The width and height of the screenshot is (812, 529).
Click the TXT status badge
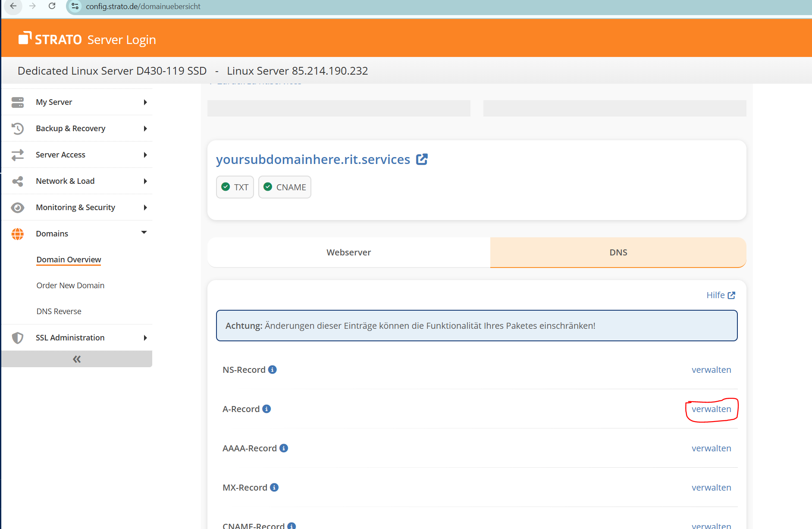(235, 187)
